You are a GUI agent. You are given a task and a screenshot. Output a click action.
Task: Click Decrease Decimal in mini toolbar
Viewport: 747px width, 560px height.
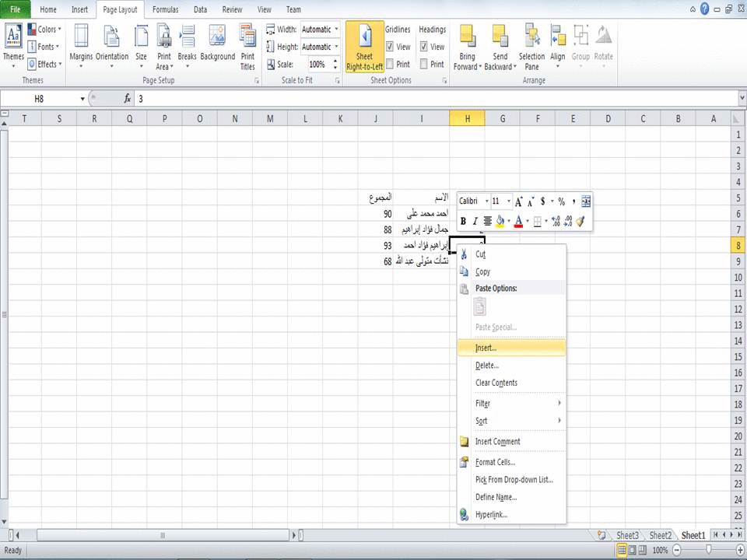pos(568,222)
